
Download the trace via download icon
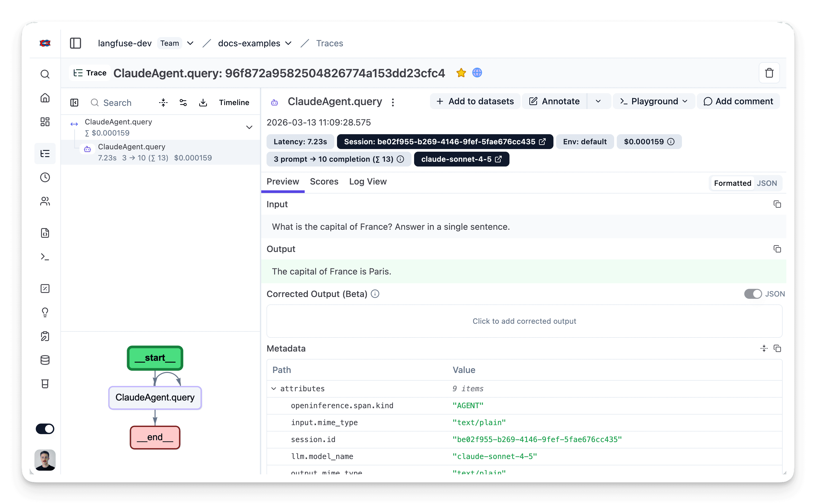point(203,102)
